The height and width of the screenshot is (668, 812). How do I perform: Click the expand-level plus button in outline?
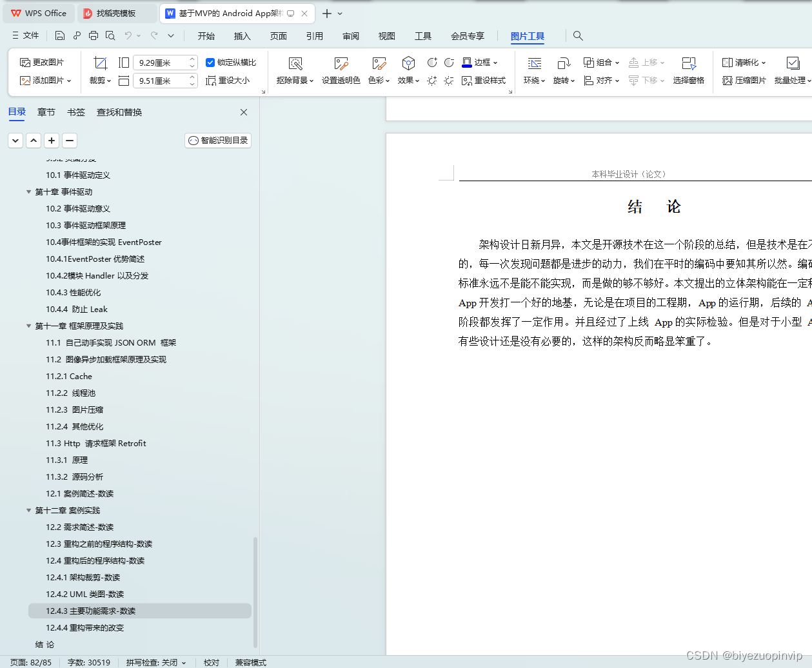pos(52,141)
